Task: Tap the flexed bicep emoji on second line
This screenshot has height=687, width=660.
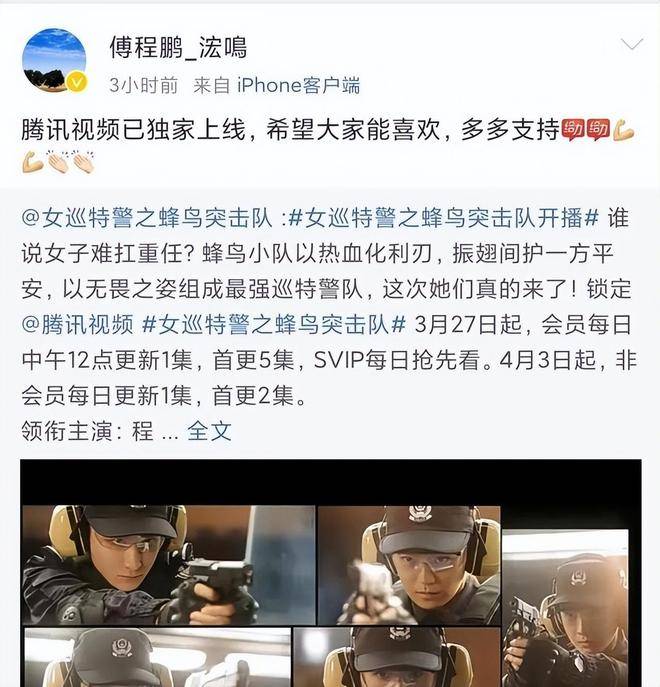Action: click(x=33, y=162)
